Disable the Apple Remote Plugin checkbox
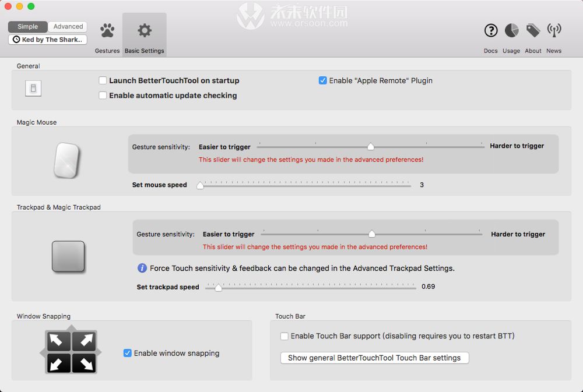The width and height of the screenshot is (583, 392). [x=323, y=80]
